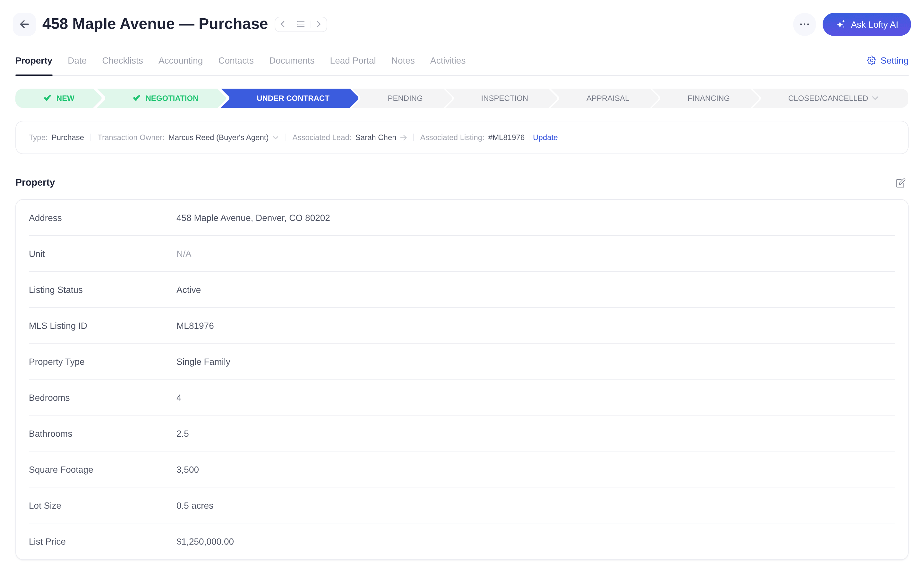Viewport: 924px width, 578px height.
Task: Click address value 458 Maple Avenue, Denver
Action: [253, 218]
